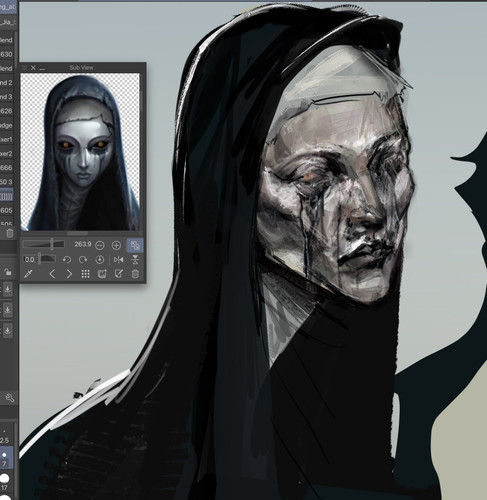Select the brush ending in 626
The image size is (487, 500).
(7, 111)
